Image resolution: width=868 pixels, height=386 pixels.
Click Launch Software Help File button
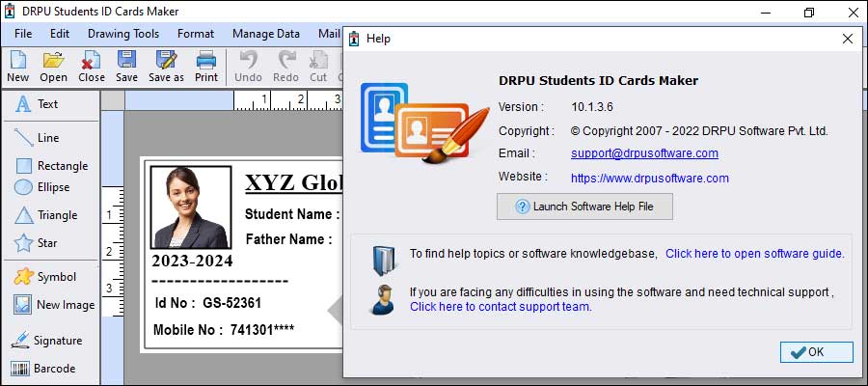click(x=584, y=207)
